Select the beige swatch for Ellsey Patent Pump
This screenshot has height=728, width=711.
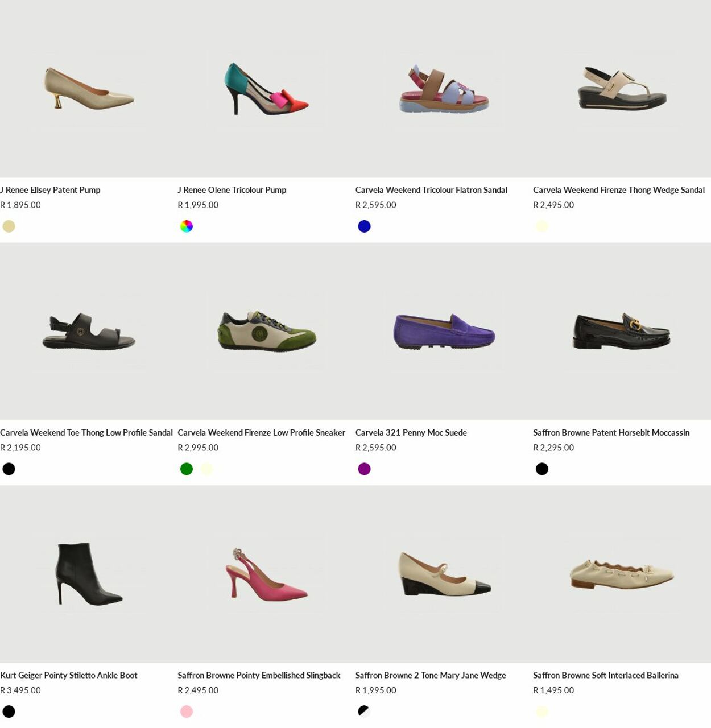(9, 226)
